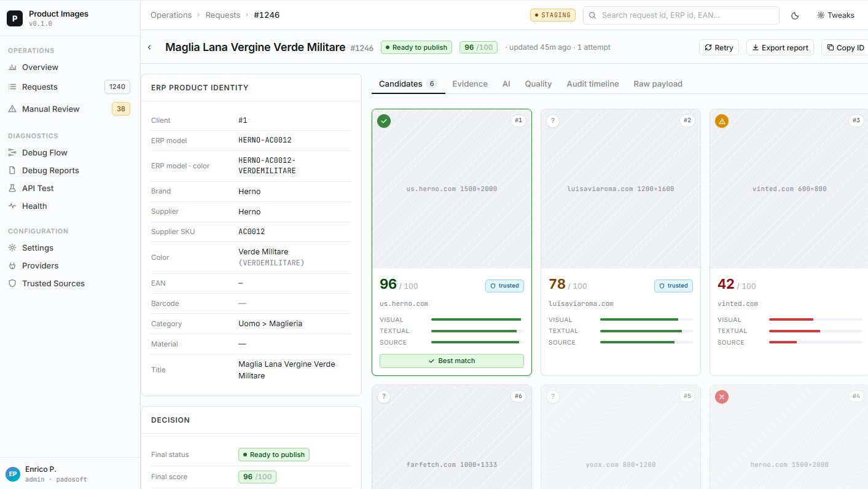This screenshot has width=868, height=489.
Task: Click the Product Images logo icon
Action: pyautogui.click(x=15, y=18)
